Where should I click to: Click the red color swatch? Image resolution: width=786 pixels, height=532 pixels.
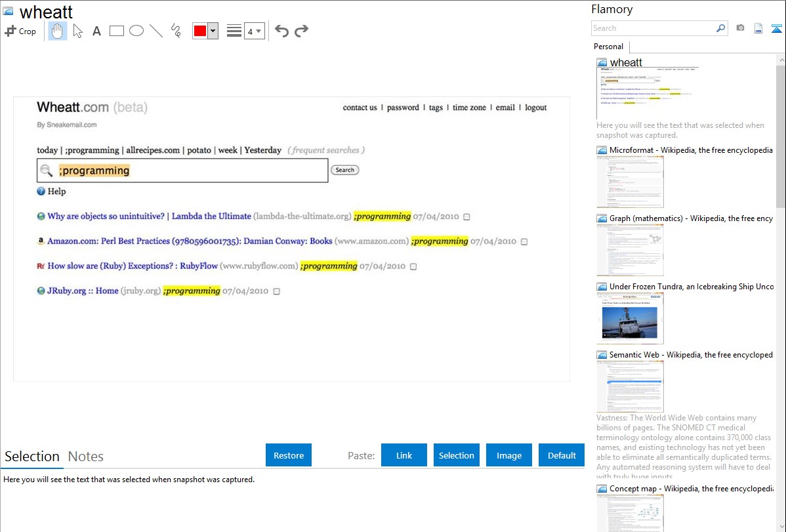200,31
